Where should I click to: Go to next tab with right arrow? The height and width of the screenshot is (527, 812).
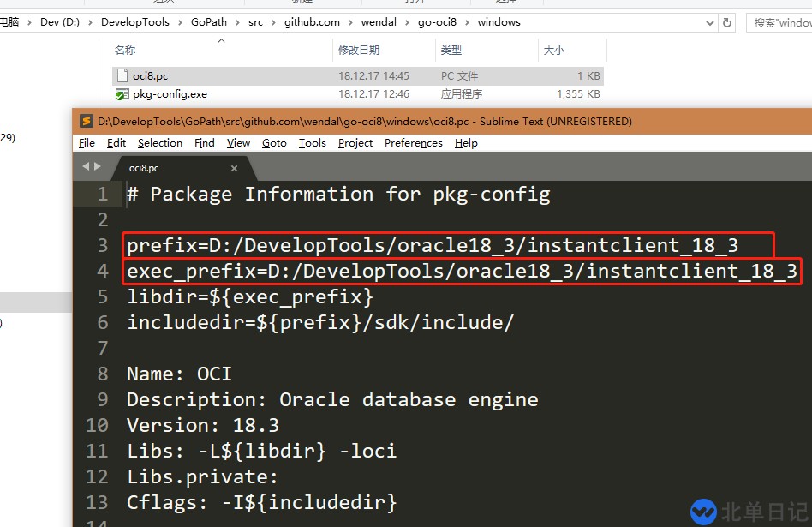98,167
